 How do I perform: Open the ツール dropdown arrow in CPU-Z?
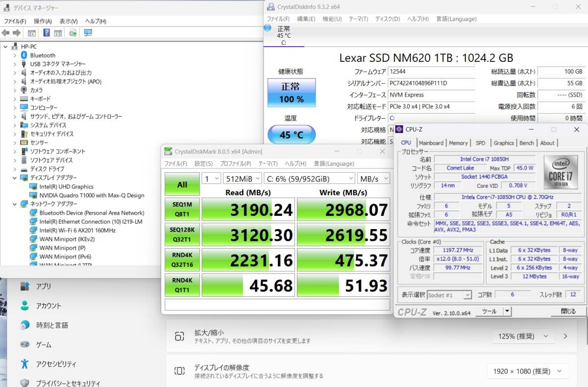point(507,311)
